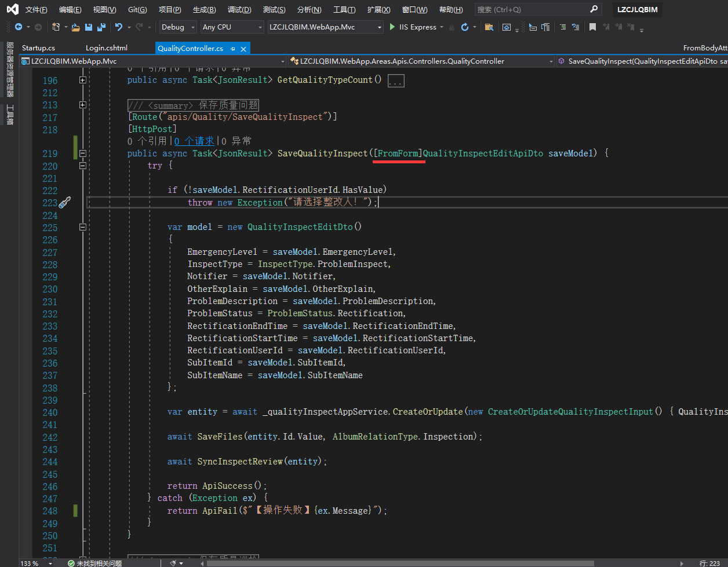Switch to the Startup.cs tab
The height and width of the screenshot is (567, 728).
pos(38,48)
